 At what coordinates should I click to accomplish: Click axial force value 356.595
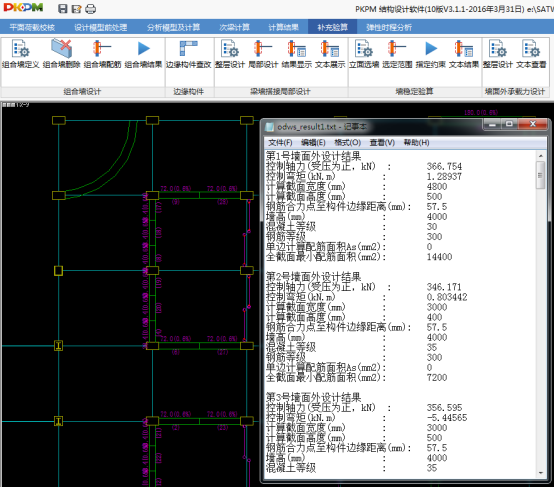pyautogui.click(x=444, y=407)
